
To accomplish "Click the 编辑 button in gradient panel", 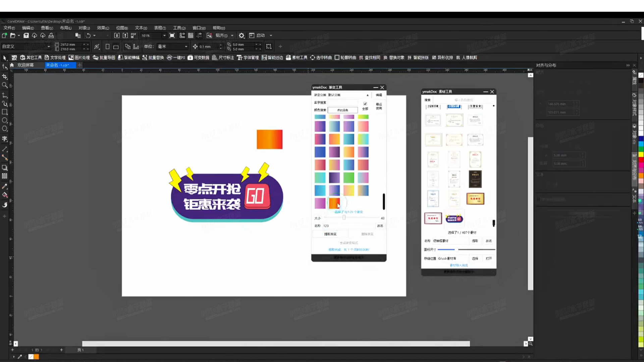I will 379,95.
